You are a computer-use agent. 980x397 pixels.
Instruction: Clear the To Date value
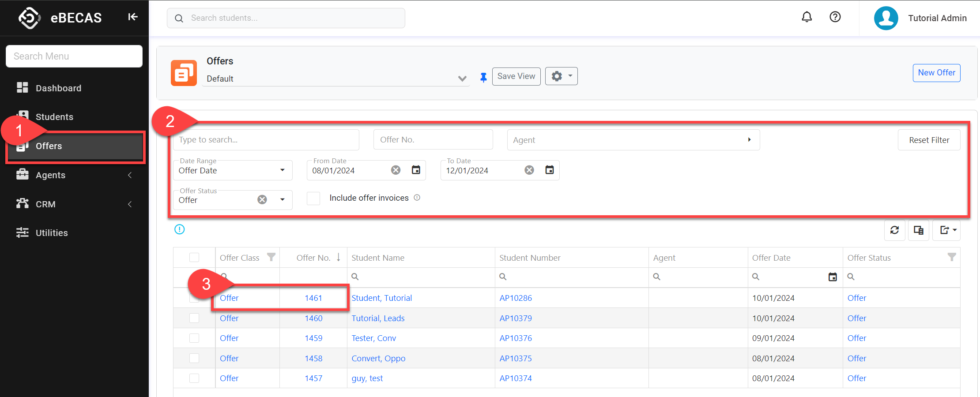[x=529, y=170]
